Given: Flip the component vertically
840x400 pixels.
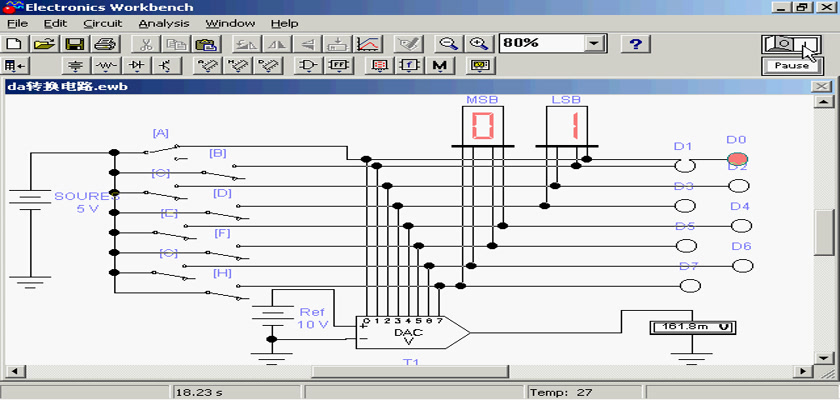Looking at the screenshot, I should 307,43.
